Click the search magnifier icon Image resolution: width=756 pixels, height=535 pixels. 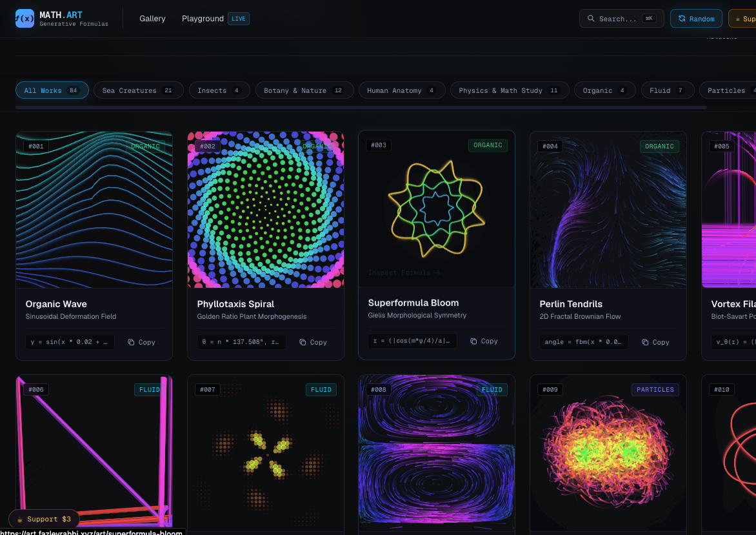(591, 18)
